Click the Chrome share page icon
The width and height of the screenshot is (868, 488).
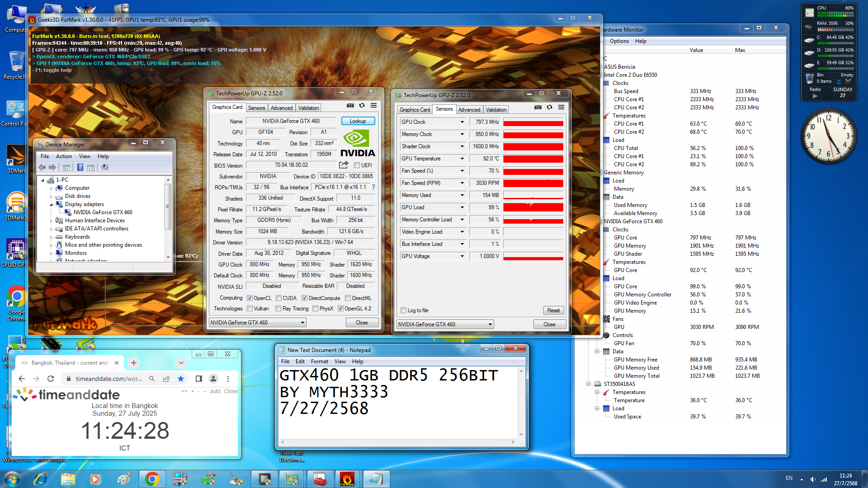click(x=166, y=379)
